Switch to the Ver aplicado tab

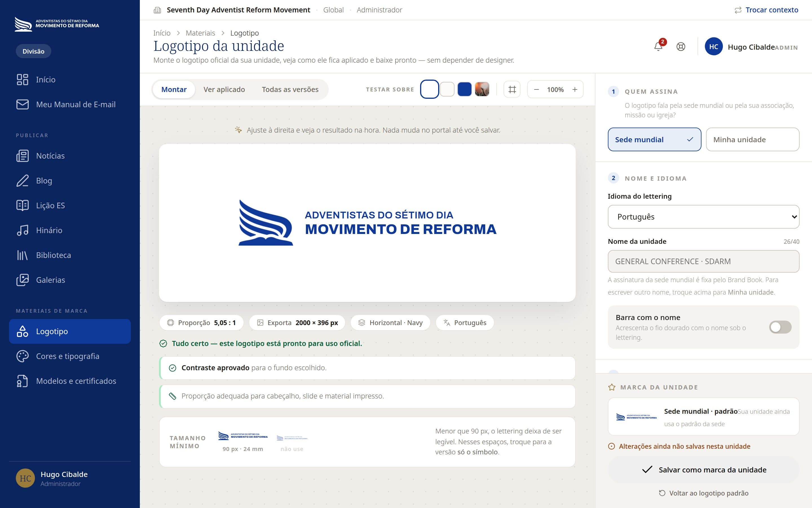224,89
